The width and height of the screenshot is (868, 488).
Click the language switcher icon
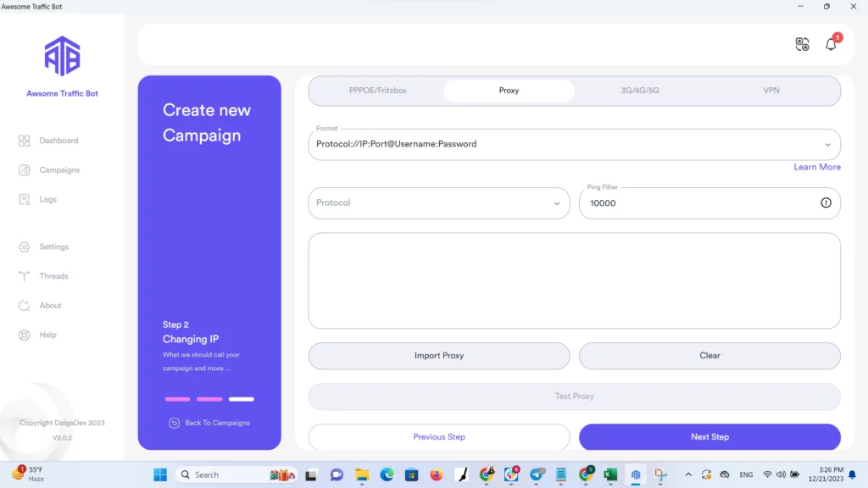point(802,44)
